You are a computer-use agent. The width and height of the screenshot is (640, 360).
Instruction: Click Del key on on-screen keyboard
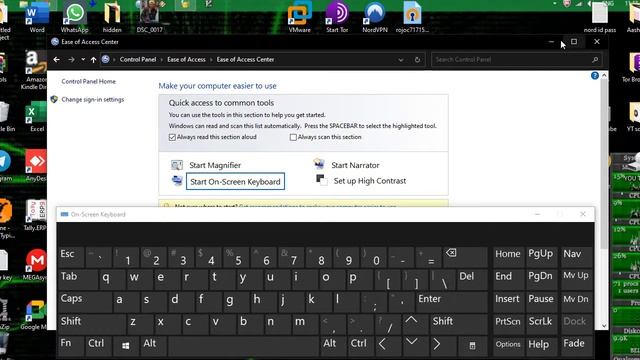click(x=472, y=280)
